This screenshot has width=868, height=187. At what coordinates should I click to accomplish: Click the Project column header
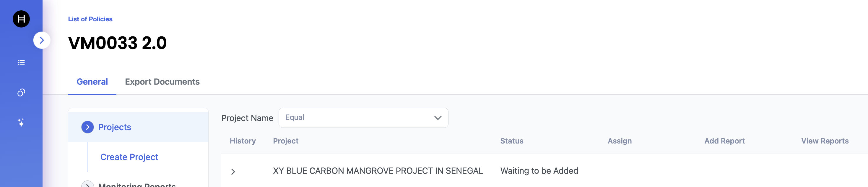pos(285,141)
